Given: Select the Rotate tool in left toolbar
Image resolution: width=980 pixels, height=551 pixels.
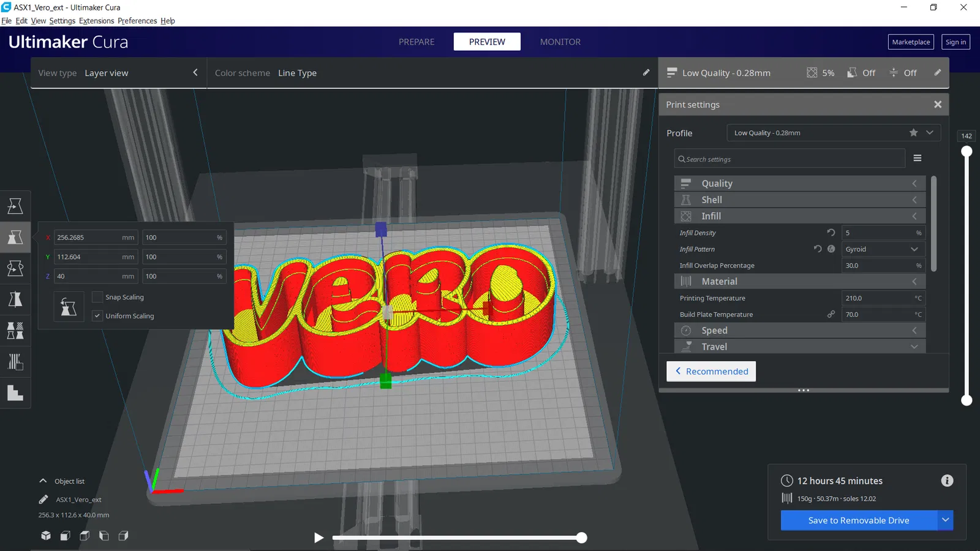Looking at the screenshot, I should 15,268.
